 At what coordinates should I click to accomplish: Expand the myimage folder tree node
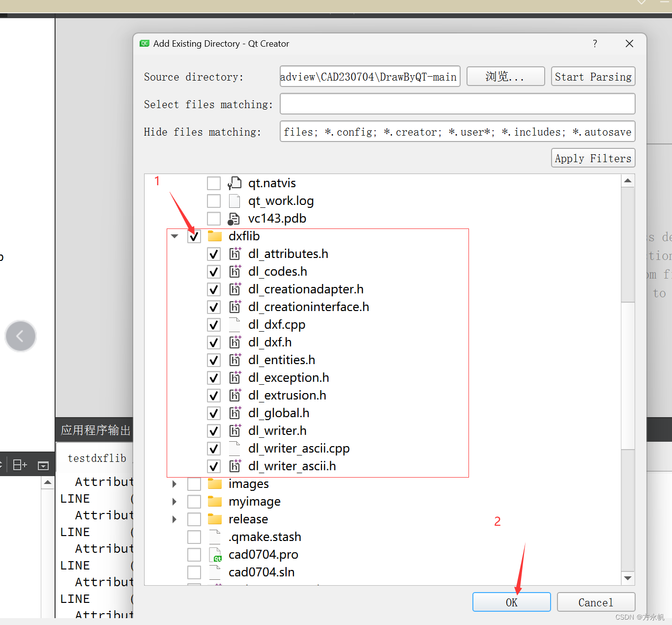pos(175,502)
